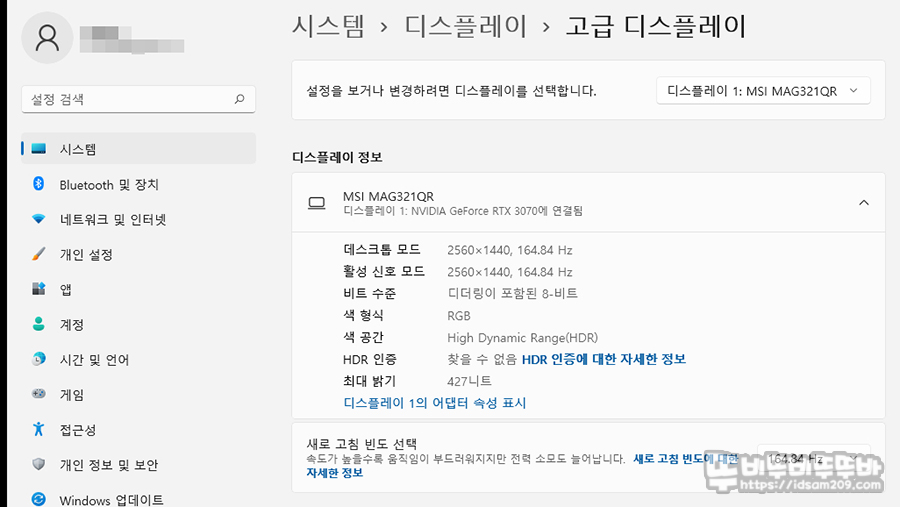Click the 디더링이 포함된 8-비트 value

[x=513, y=293]
